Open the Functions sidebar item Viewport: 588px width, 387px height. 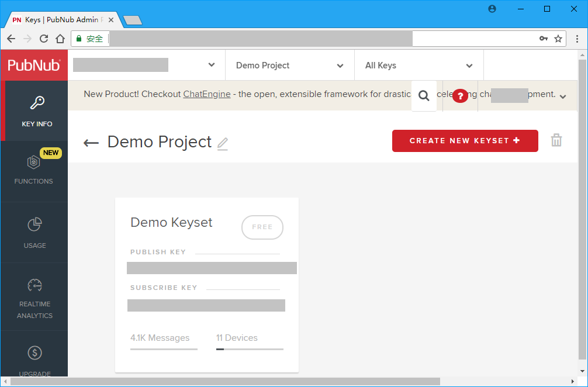tap(34, 171)
